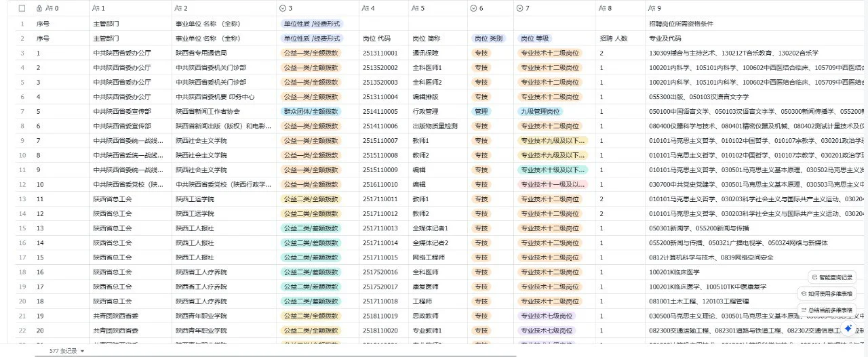Select cell 专业及代码

point(755,38)
